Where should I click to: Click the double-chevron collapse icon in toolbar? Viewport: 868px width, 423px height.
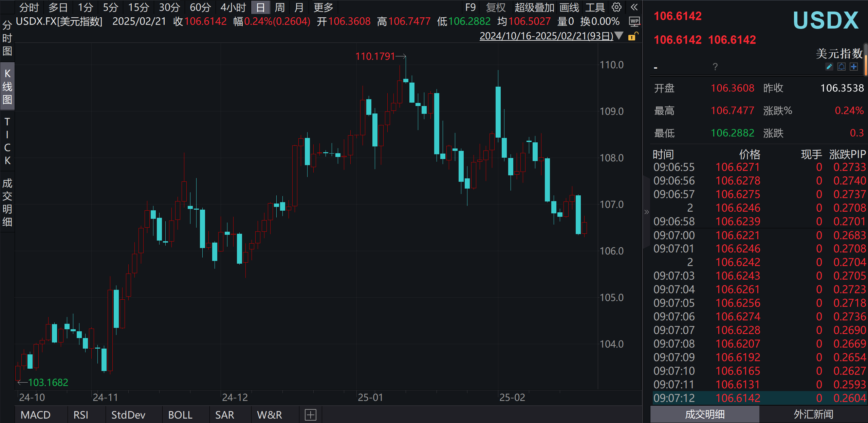(x=634, y=7)
